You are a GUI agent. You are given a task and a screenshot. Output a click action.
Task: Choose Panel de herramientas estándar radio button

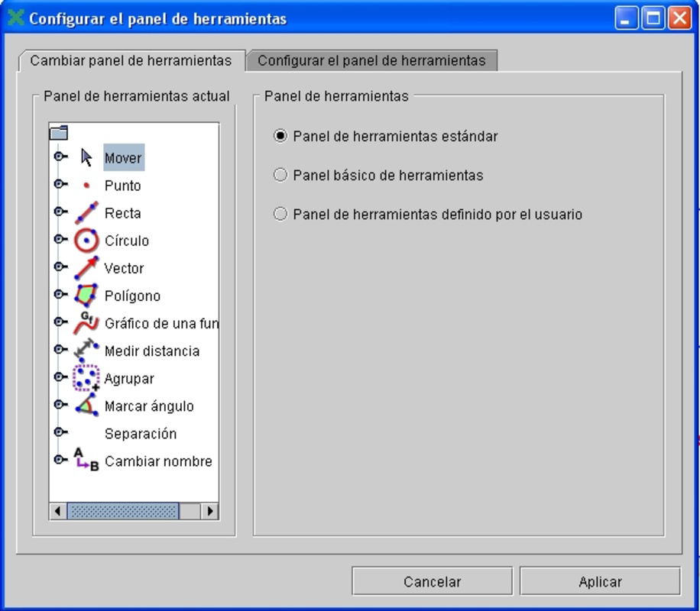coord(280,136)
